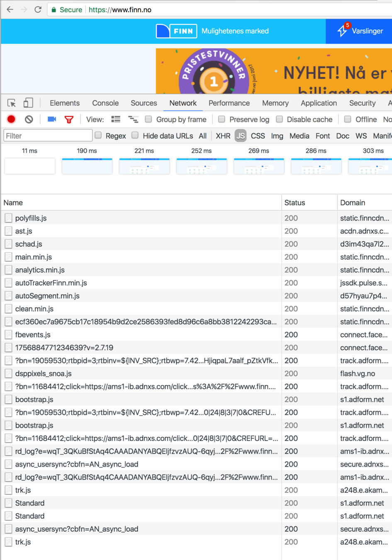Stop recording network log red button
The height and width of the screenshot is (560, 392).
[11, 119]
